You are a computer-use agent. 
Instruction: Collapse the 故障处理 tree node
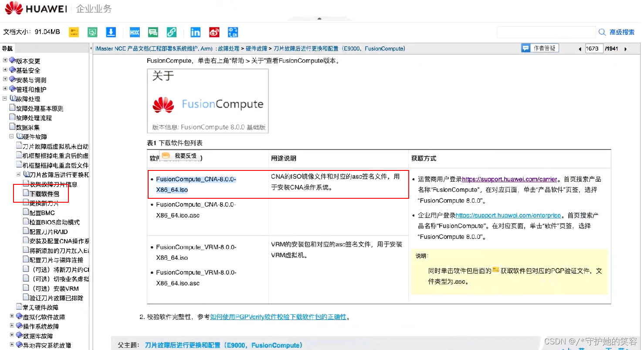(x=5, y=99)
